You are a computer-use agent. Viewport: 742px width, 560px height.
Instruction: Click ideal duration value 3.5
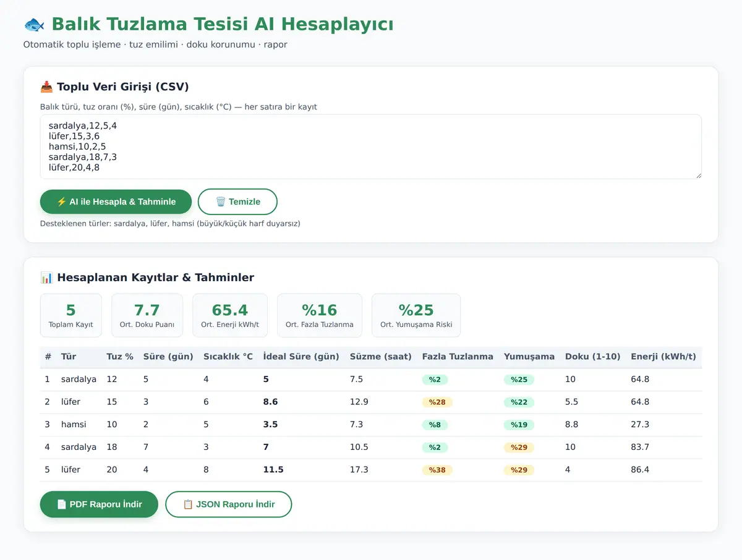click(271, 425)
